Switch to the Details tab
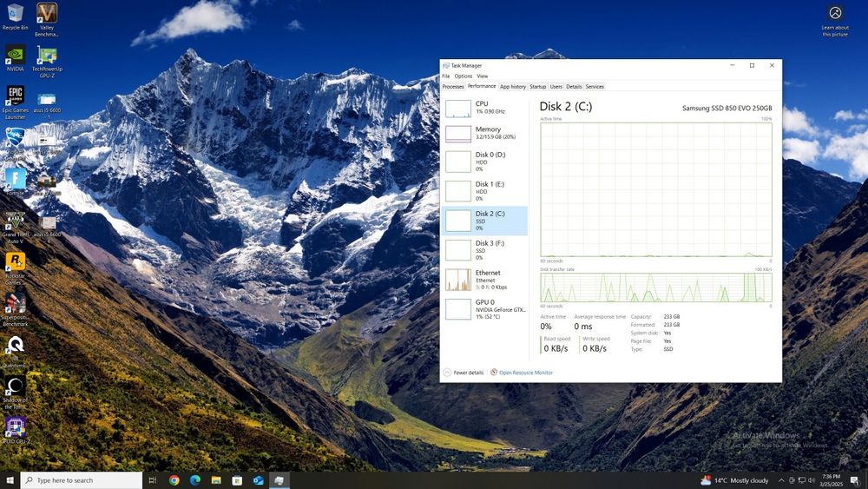 [x=574, y=86]
